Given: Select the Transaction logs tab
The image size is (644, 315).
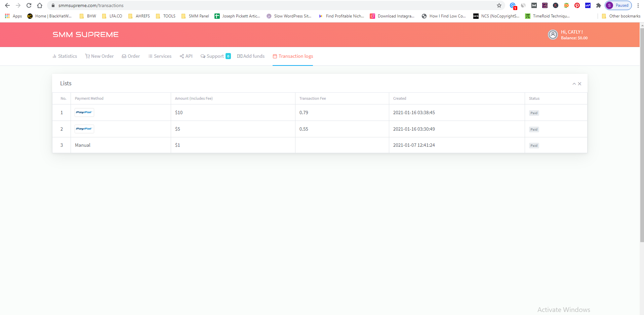Looking at the screenshot, I should 293,56.
